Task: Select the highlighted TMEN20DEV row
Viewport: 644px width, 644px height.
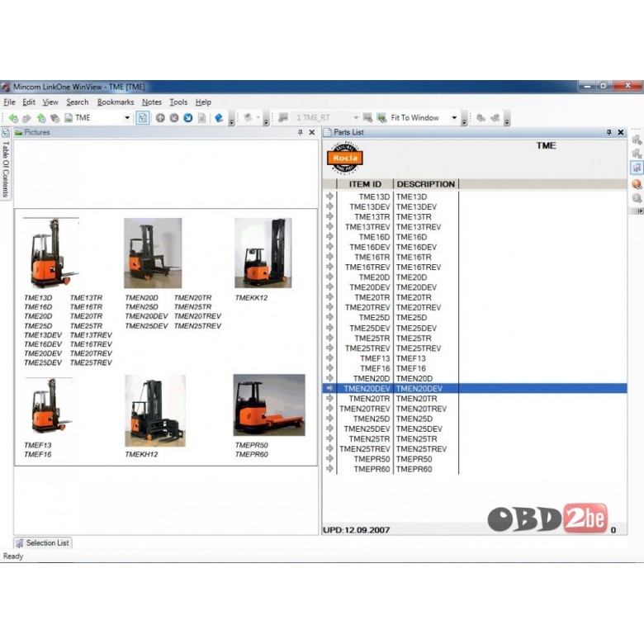Action: tap(475, 389)
